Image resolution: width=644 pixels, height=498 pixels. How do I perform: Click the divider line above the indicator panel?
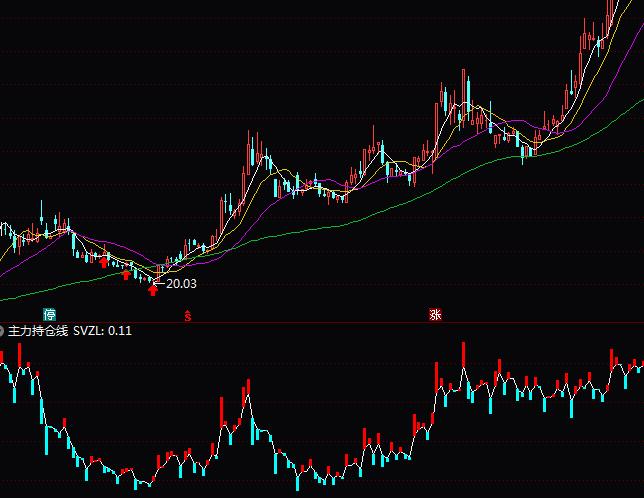[322, 323]
